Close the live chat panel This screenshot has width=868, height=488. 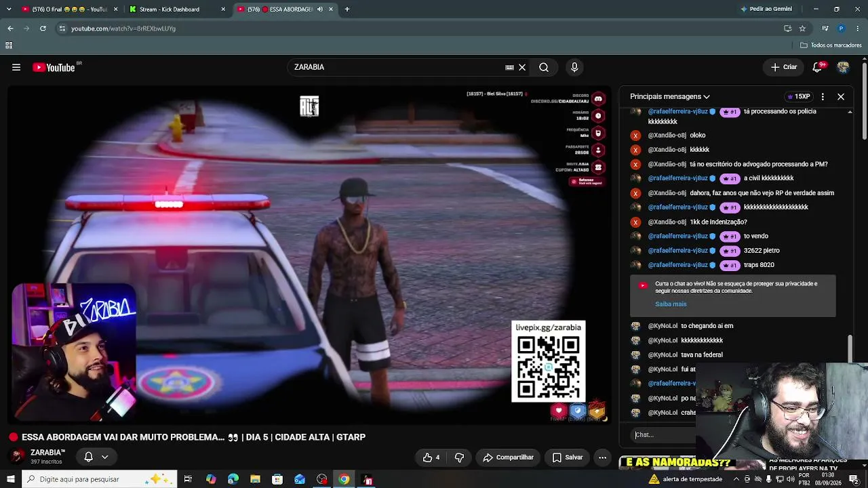coord(841,96)
